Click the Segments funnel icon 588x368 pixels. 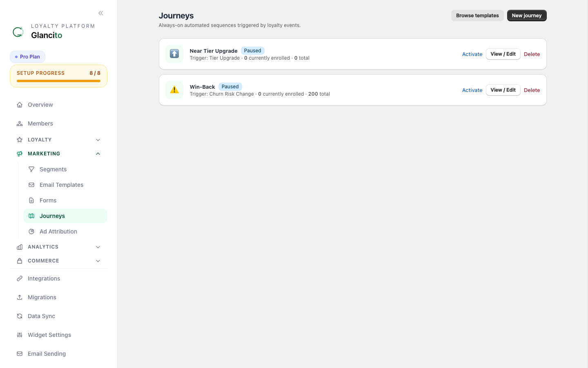31,169
